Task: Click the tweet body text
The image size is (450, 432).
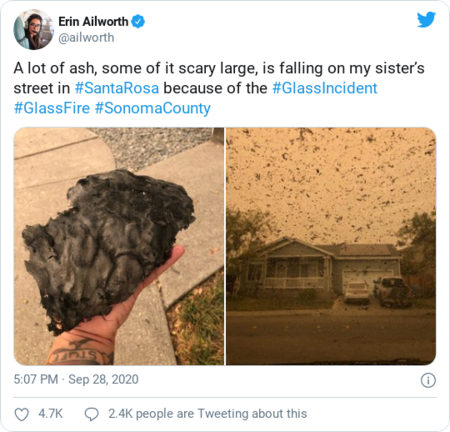Action: point(219,88)
